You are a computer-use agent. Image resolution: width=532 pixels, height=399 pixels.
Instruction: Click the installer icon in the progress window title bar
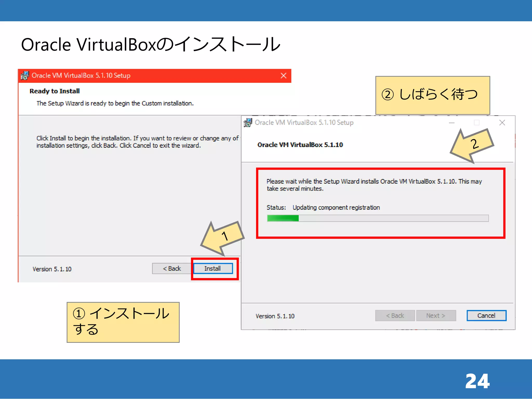coord(248,123)
